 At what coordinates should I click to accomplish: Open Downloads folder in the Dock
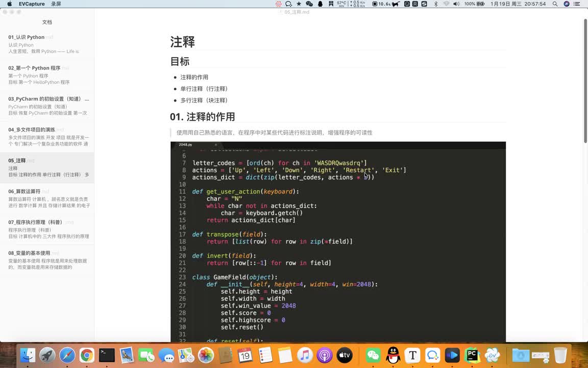click(521, 355)
